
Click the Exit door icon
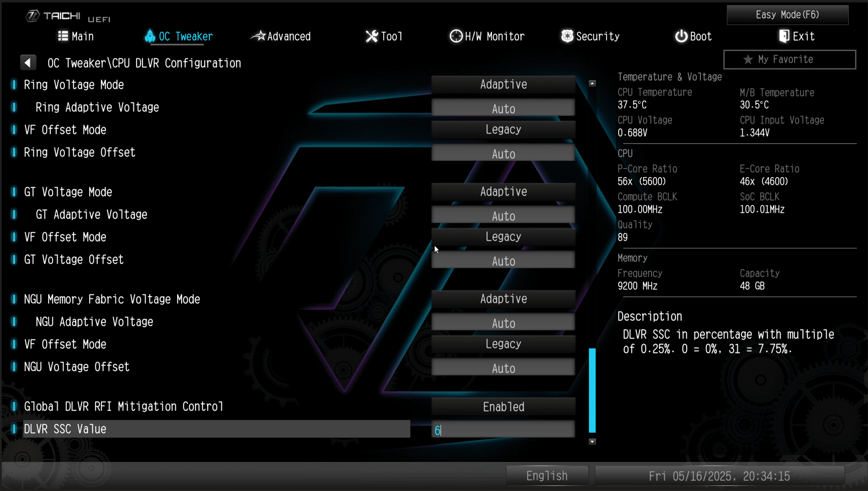tap(784, 36)
